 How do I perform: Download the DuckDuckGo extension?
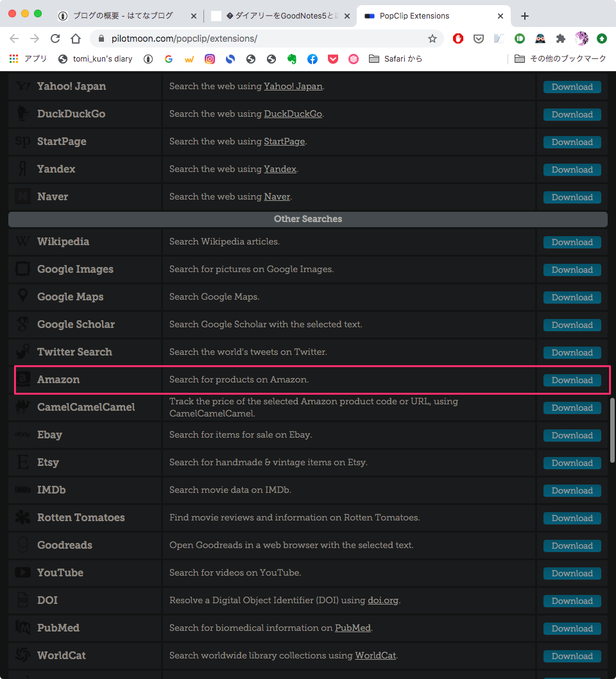pyautogui.click(x=572, y=115)
